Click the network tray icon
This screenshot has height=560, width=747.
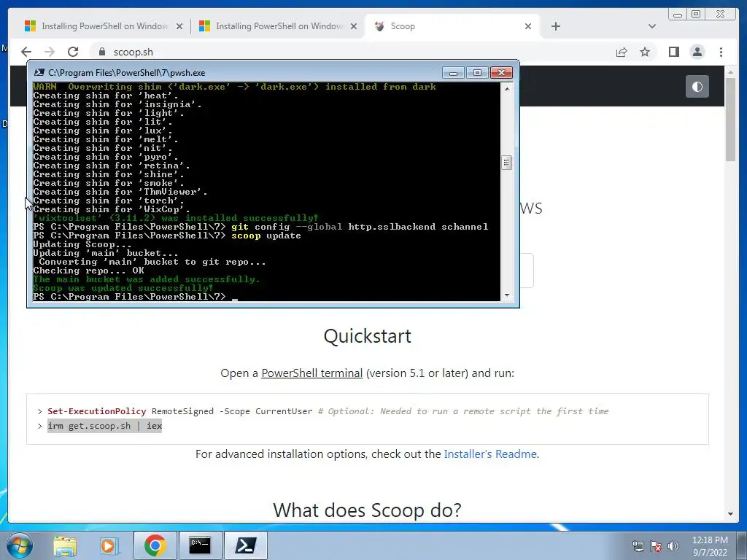pos(638,546)
